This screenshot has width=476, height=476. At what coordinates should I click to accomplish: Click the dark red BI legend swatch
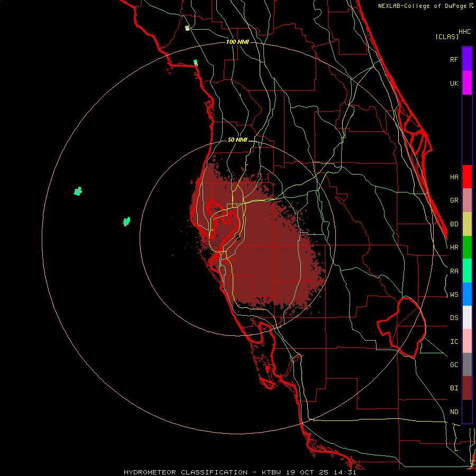coord(467,388)
